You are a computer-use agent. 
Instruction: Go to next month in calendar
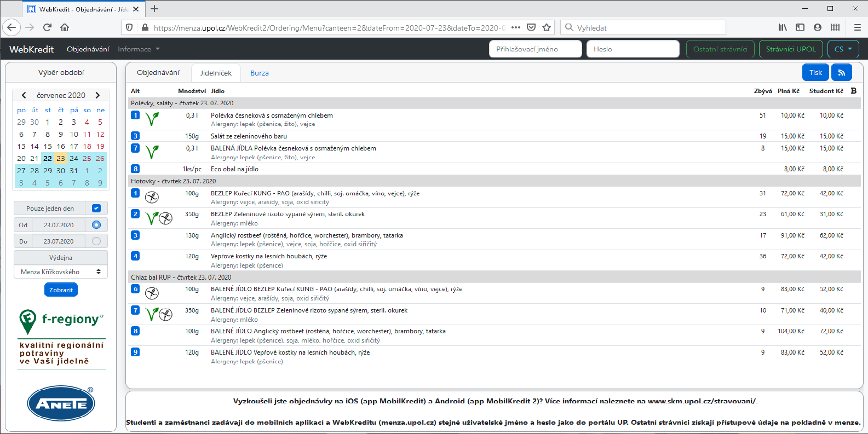(97, 95)
